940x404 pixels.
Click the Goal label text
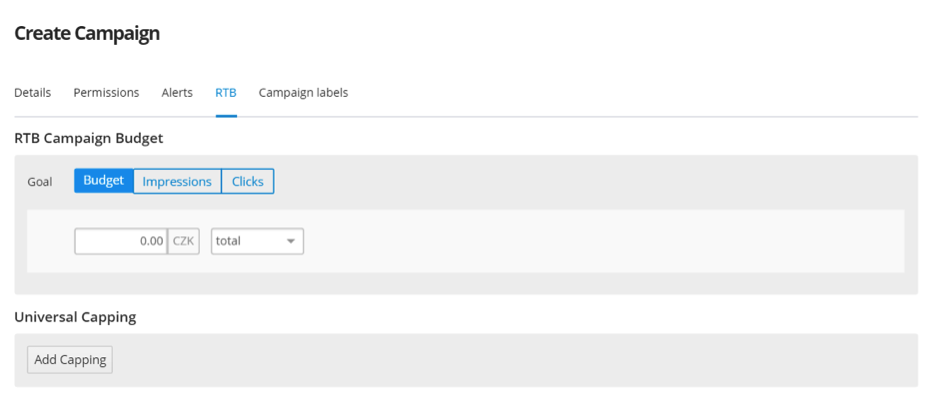(x=40, y=182)
